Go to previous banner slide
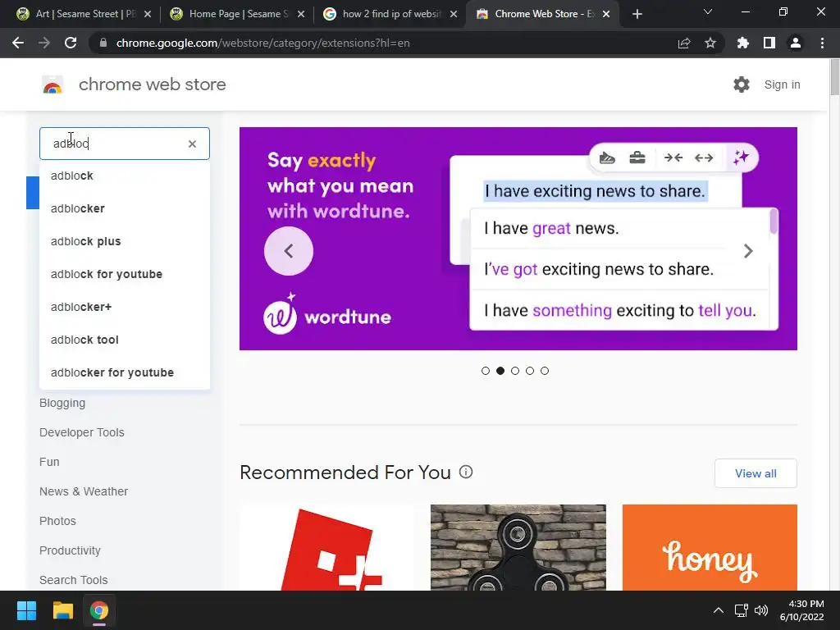The height and width of the screenshot is (630, 840). coord(288,251)
